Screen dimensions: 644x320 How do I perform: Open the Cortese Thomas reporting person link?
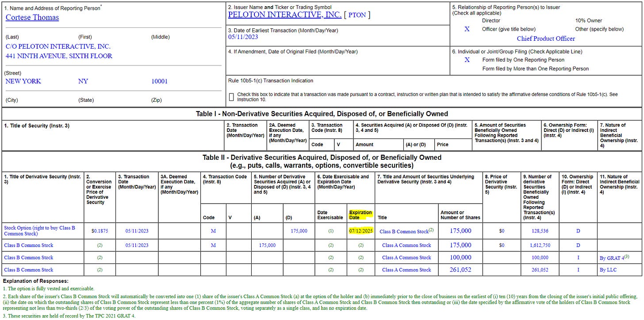(x=32, y=17)
